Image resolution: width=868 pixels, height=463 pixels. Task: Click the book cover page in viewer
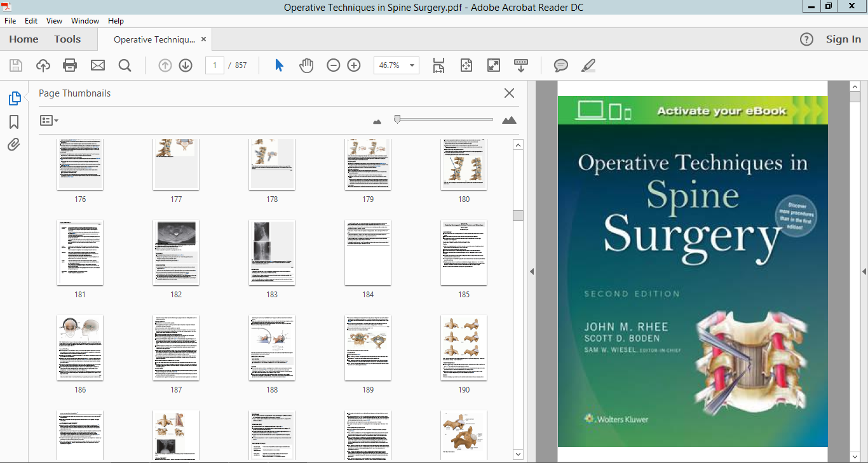(693, 272)
